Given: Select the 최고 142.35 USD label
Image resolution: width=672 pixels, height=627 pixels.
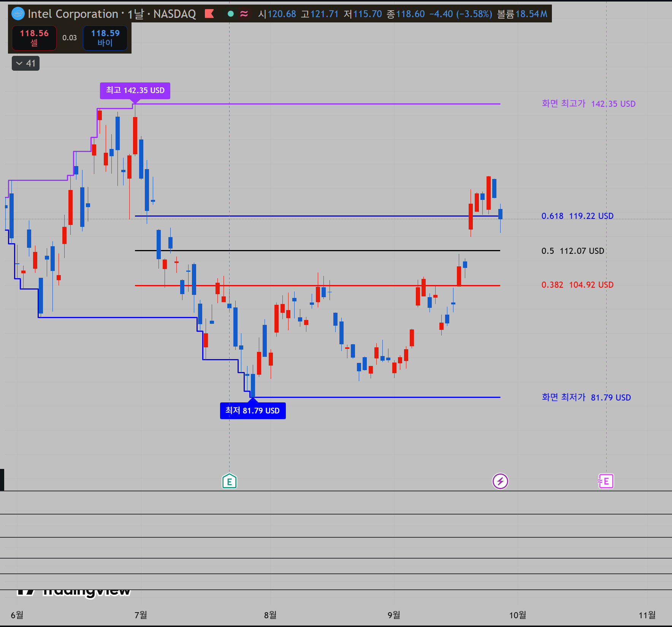Looking at the screenshot, I should click(x=135, y=90).
